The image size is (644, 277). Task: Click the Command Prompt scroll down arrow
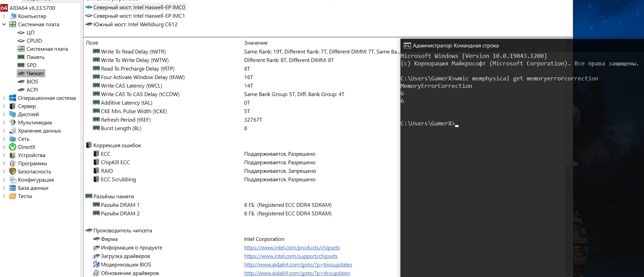[x=568, y=274]
